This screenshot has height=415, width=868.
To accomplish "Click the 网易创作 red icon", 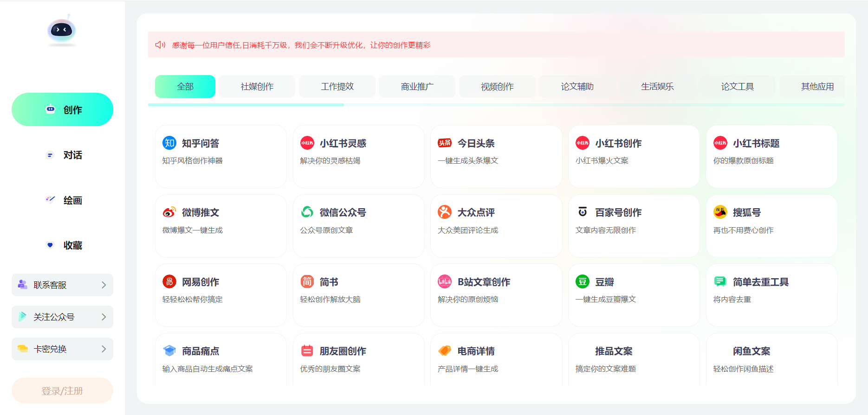I will [x=169, y=281].
